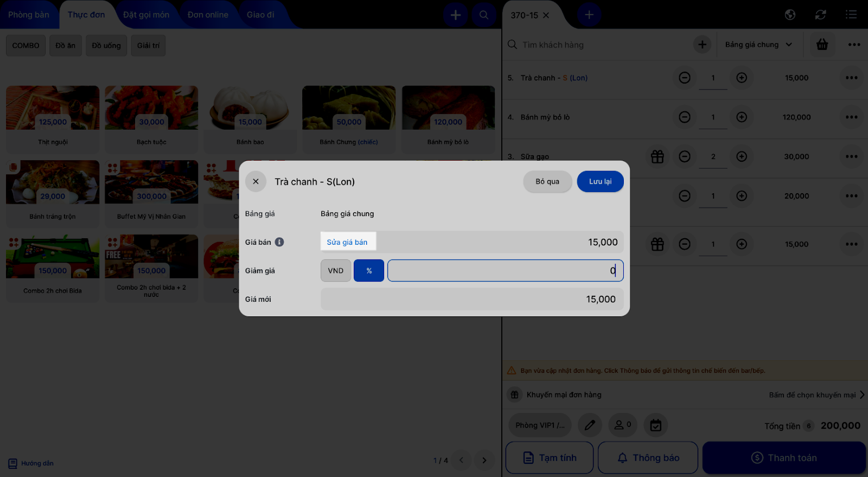The image size is (868, 477).
Task: Go to next menu page arrow
Action: click(484, 460)
